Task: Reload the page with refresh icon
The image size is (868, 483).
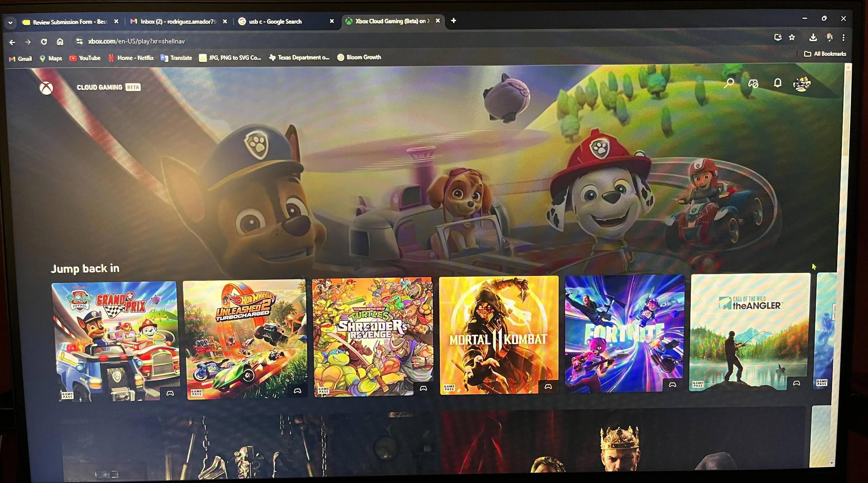Action: click(44, 42)
